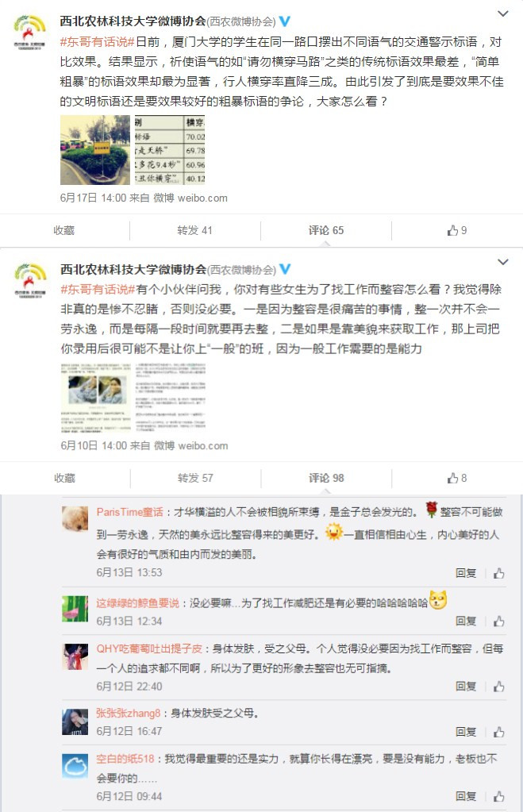Expand first post's options chevron
Image resolution: width=523 pixels, height=812 pixels.
tap(503, 14)
